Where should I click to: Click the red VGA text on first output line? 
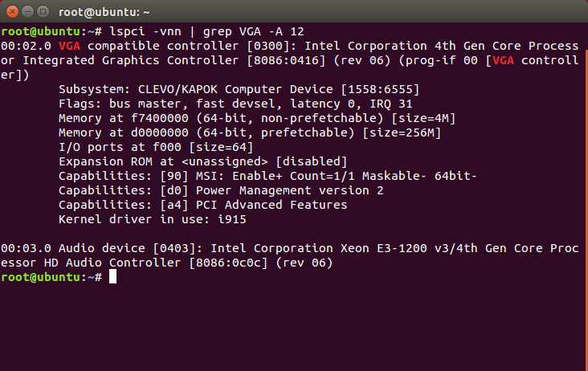69,46
